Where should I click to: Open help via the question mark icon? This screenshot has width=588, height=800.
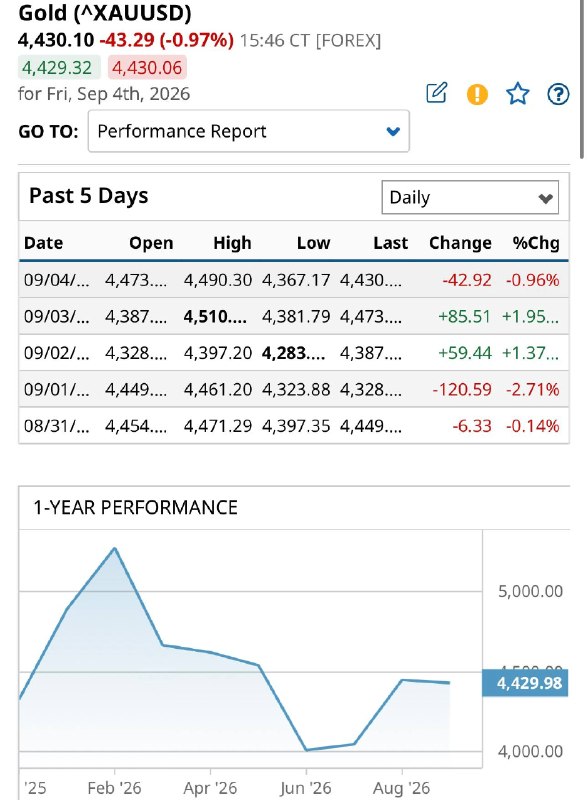558,94
